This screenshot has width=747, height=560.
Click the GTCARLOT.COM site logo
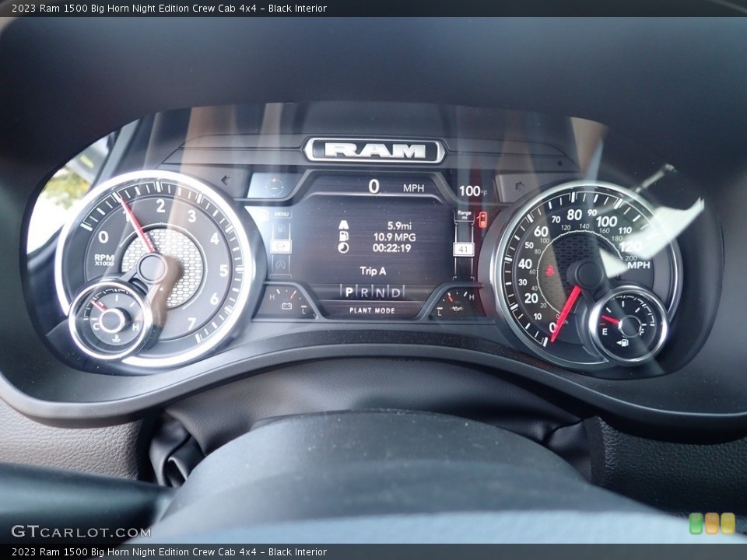(81, 531)
